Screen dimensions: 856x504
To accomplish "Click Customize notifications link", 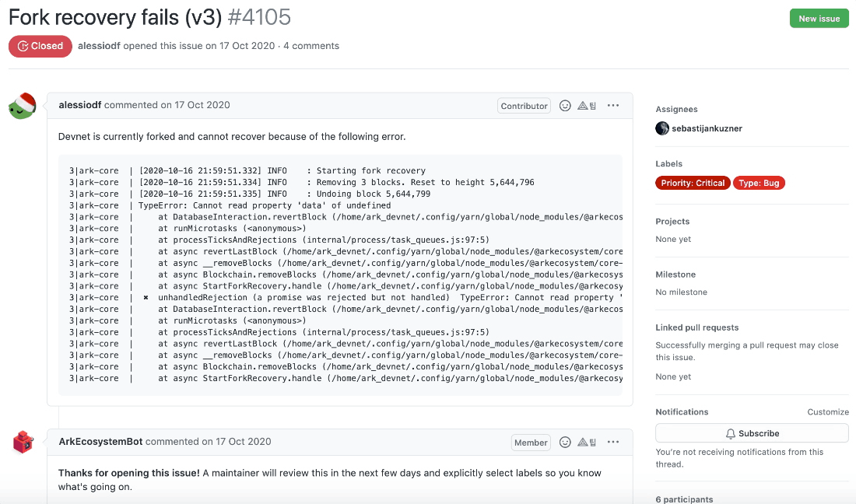I will click(x=828, y=411).
